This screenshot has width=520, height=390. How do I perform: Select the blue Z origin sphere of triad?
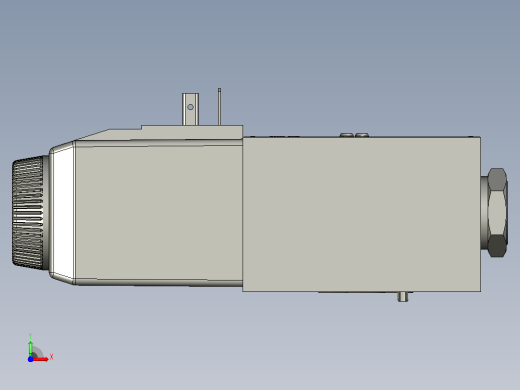[31, 359]
